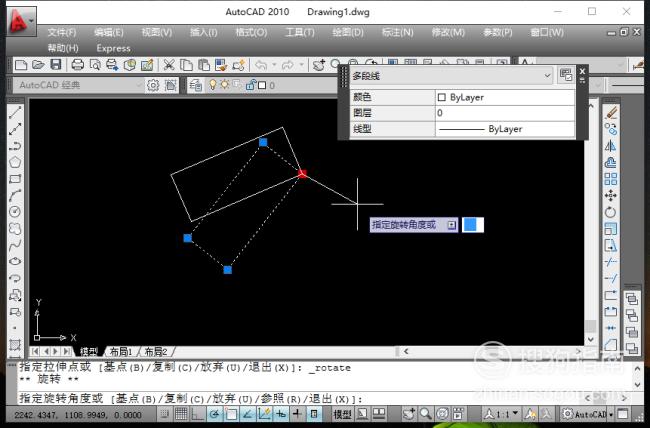Click the Undo arrow in toolbar
The height and width of the screenshot is (428, 650).
261,65
